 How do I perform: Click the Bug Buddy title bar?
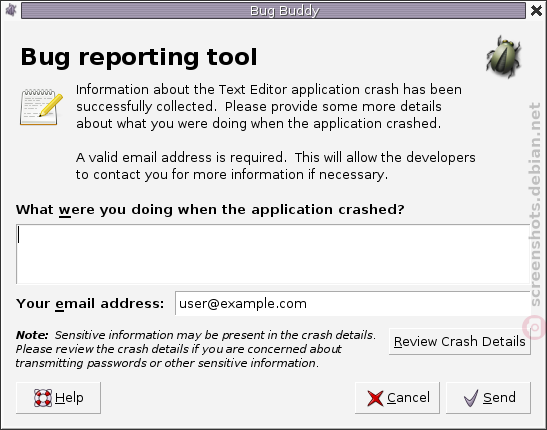[x=273, y=10]
